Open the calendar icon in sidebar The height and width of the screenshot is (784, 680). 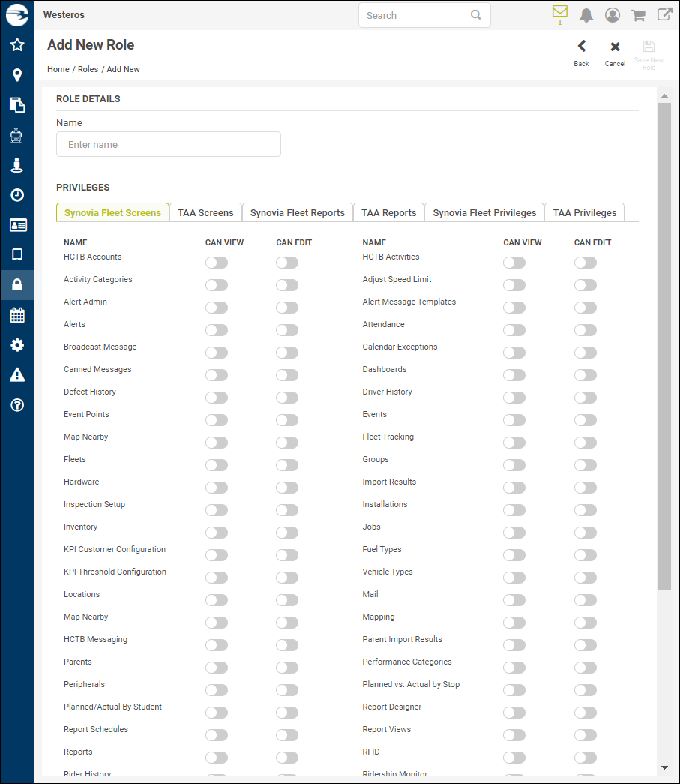[x=17, y=315]
